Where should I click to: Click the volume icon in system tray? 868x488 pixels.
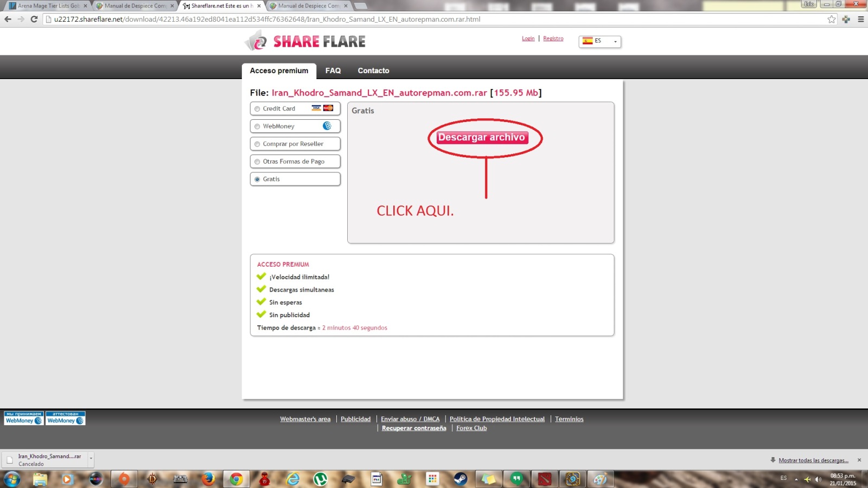click(818, 479)
